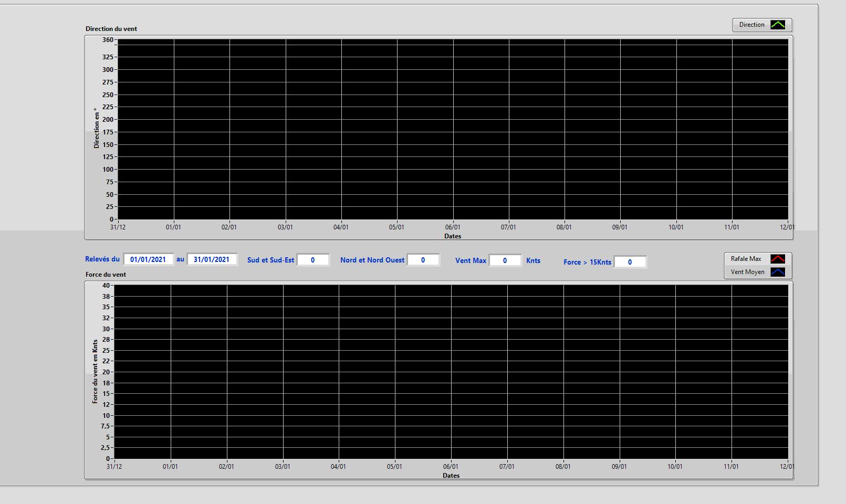
Task: Click the 125 tick on the direction axis
Action: coord(108,157)
